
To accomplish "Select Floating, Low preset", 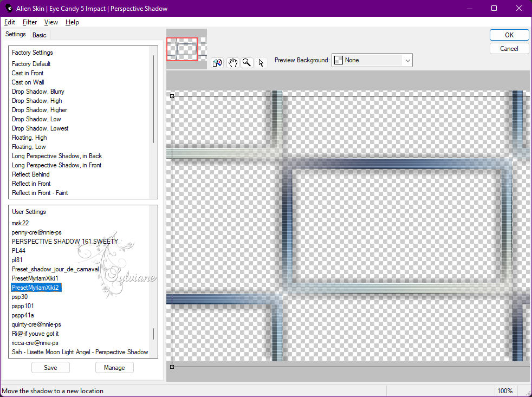I will tap(29, 147).
